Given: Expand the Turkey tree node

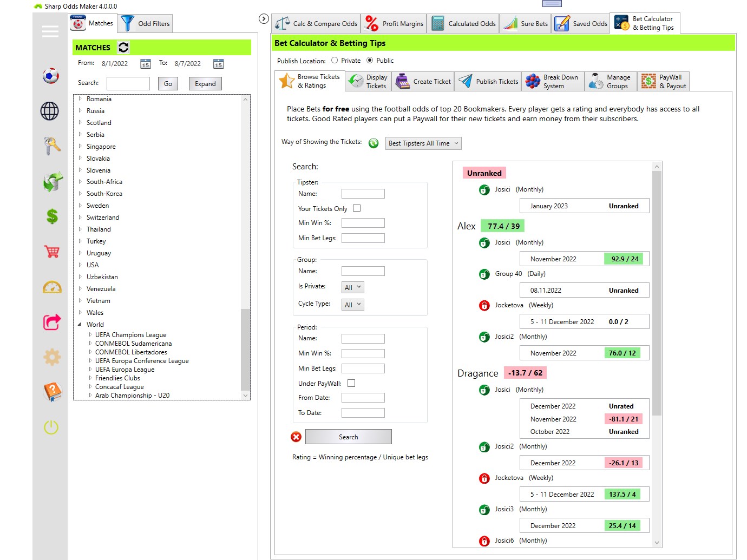Looking at the screenshot, I should point(80,241).
